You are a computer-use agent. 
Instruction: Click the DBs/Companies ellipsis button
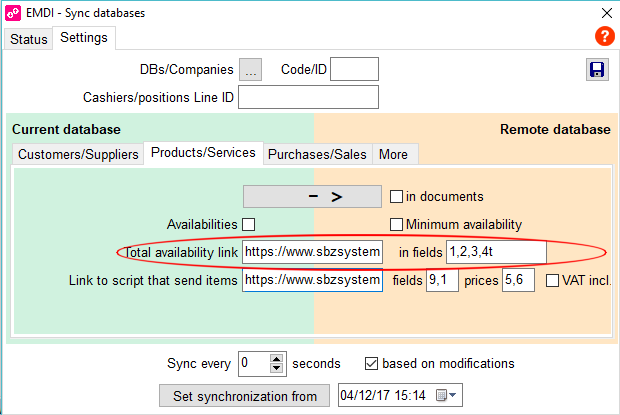[x=250, y=70]
